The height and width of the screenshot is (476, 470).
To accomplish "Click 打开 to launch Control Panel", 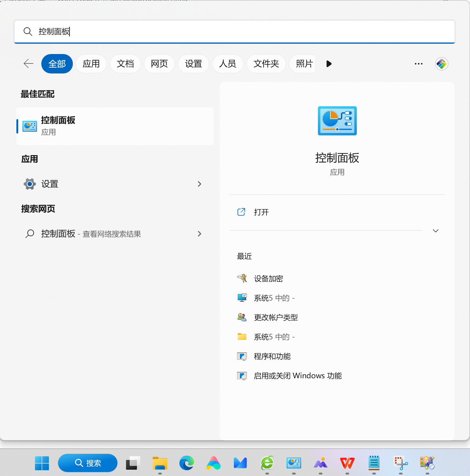I will point(337,212).
